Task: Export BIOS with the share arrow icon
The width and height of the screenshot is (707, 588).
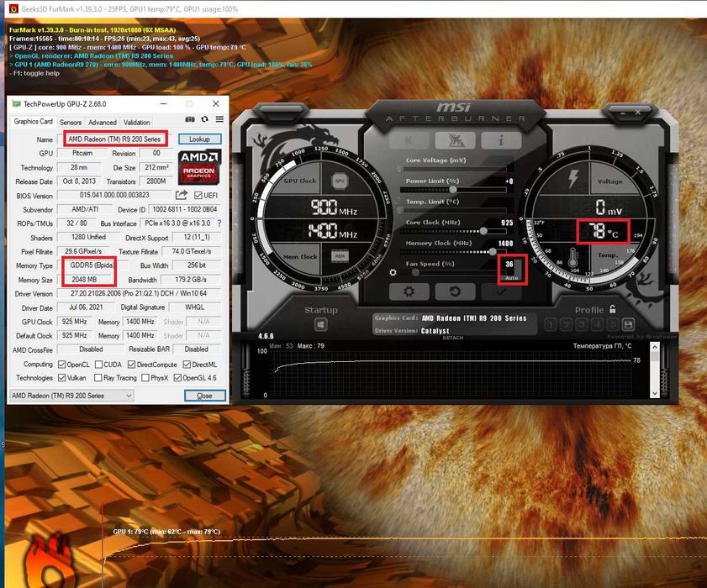Action: [182, 195]
